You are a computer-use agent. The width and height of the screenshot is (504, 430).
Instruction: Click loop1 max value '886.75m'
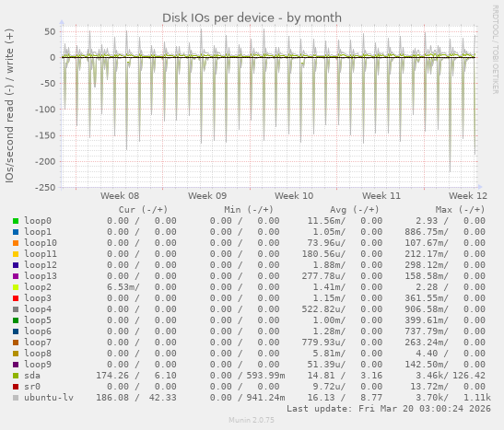[x=424, y=232]
